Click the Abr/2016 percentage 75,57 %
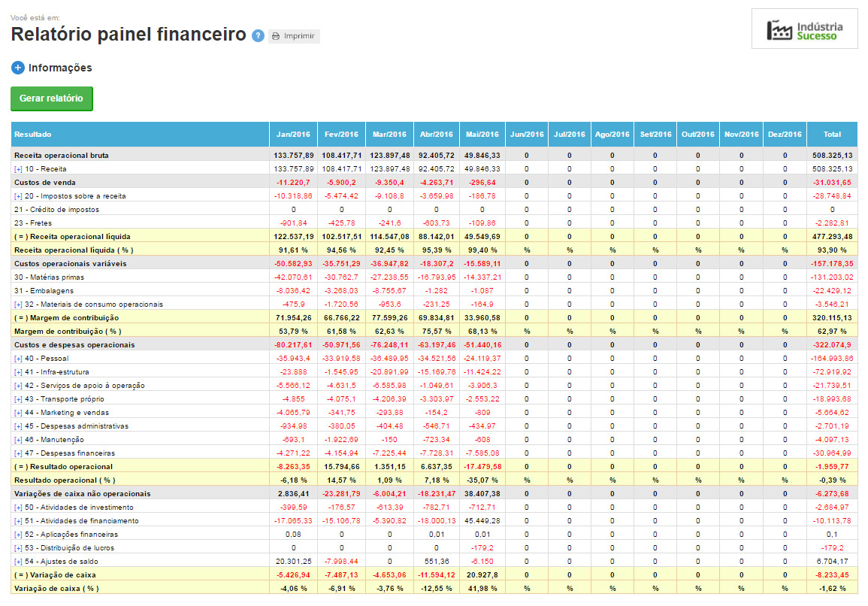Screen dimensions: 868x606 click(x=436, y=332)
